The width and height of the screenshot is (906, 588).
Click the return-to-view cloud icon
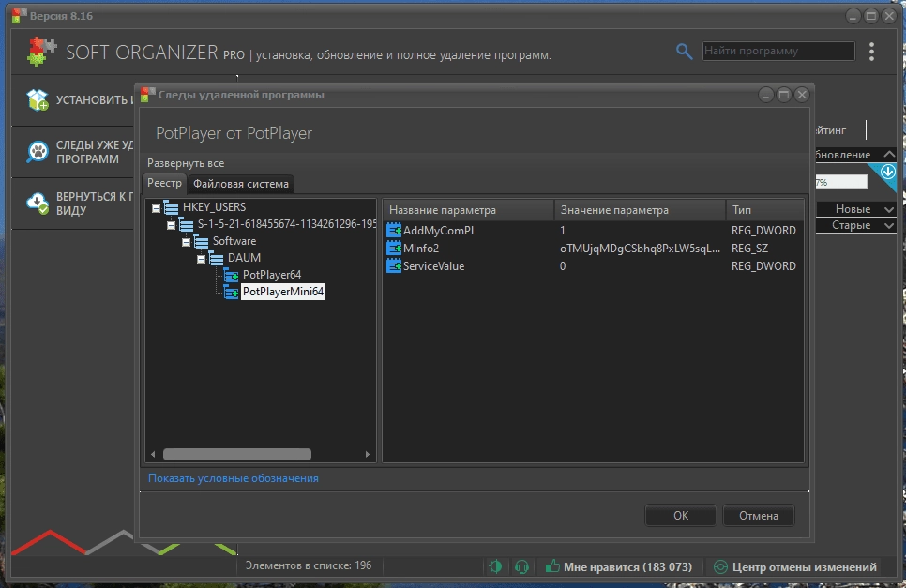(38, 204)
